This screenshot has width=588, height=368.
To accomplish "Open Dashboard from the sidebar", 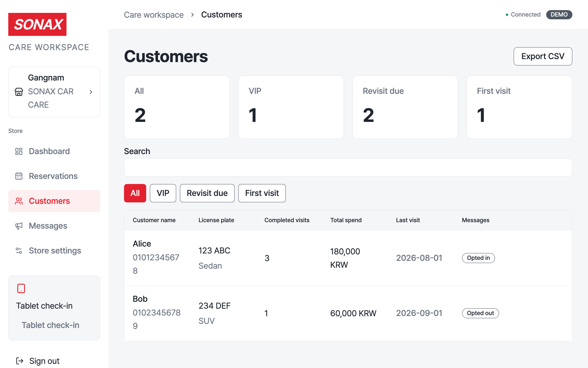I will tap(54, 151).
